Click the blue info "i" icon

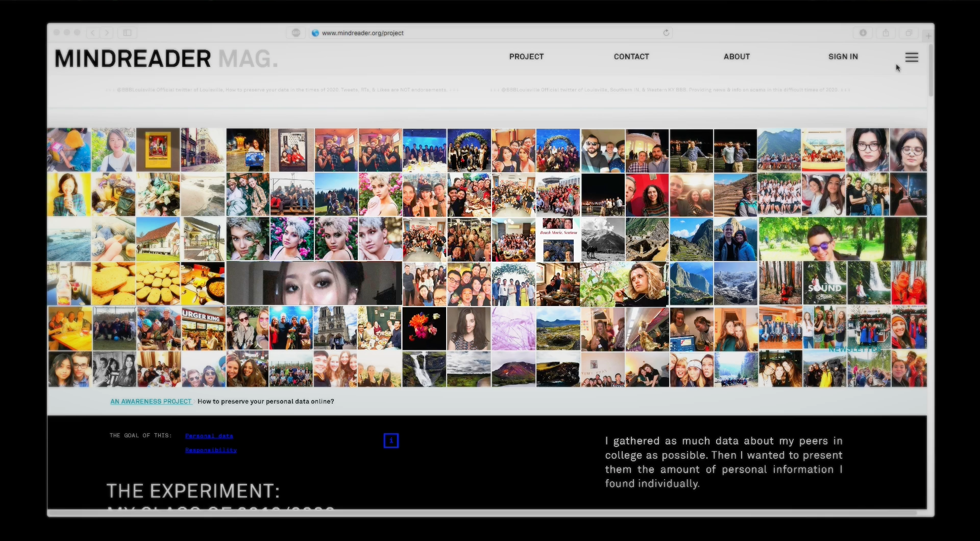tap(391, 440)
